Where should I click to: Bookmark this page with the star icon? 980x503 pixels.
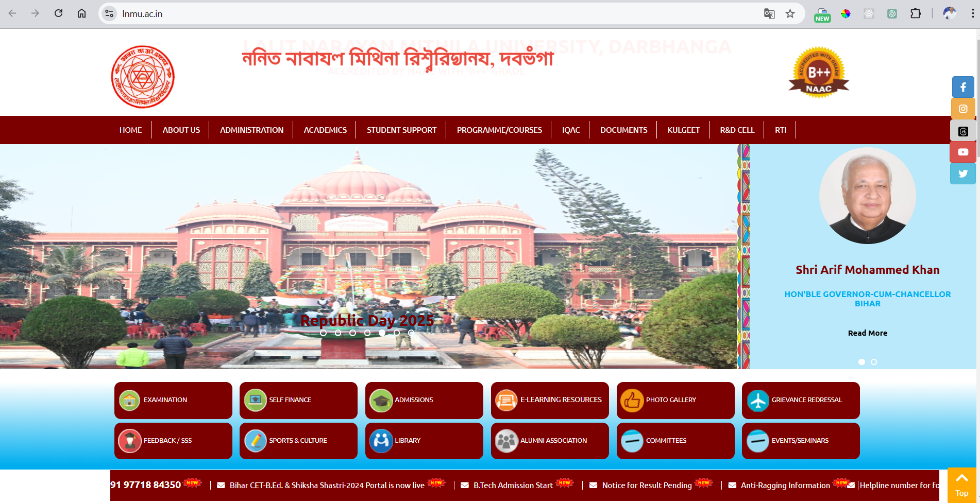[790, 14]
